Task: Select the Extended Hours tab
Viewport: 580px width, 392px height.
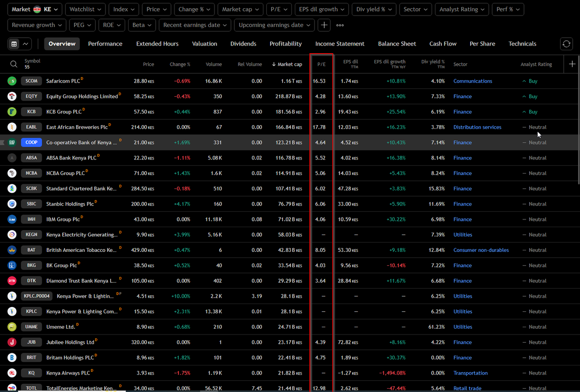Action: pyautogui.click(x=157, y=44)
